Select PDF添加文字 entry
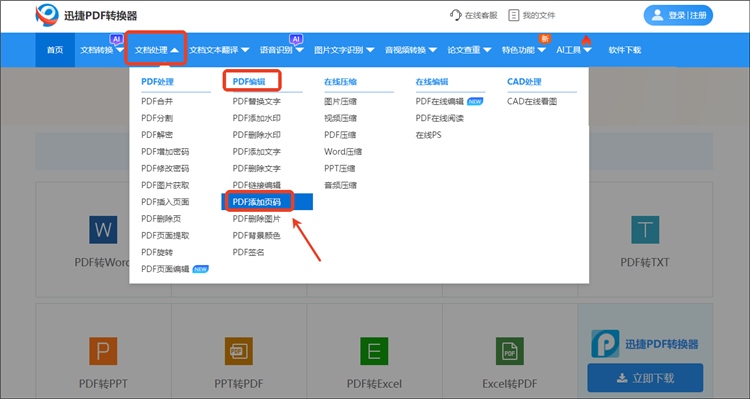The image size is (750, 399). (256, 152)
